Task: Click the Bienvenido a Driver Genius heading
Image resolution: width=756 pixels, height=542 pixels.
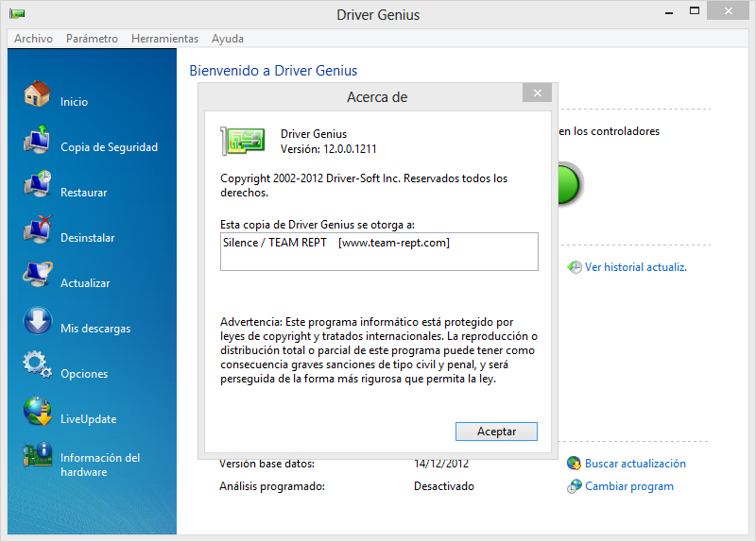Action: point(273,71)
